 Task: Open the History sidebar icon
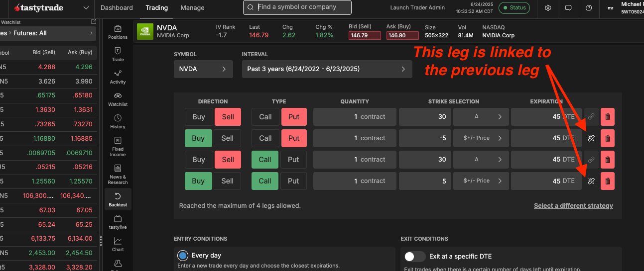pyautogui.click(x=118, y=121)
